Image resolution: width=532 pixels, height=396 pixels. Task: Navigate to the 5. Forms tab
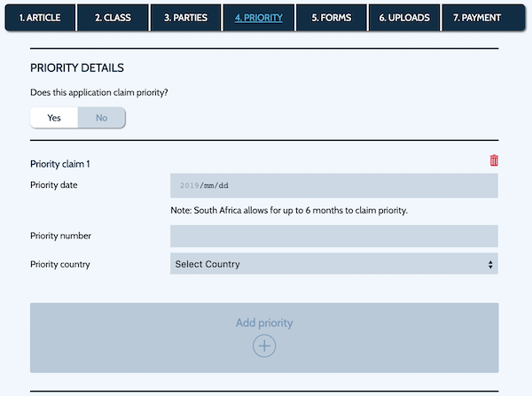pyautogui.click(x=332, y=18)
